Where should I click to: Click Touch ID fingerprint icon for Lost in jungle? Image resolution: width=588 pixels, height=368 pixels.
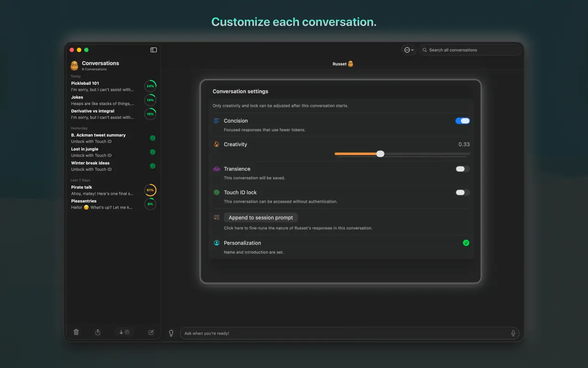pos(153,152)
